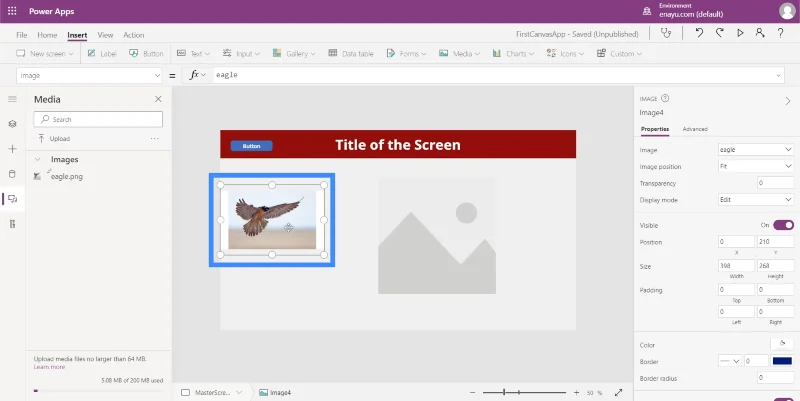This screenshot has width=800, height=401.
Task: Collapse the Images section
Action: [37, 160]
